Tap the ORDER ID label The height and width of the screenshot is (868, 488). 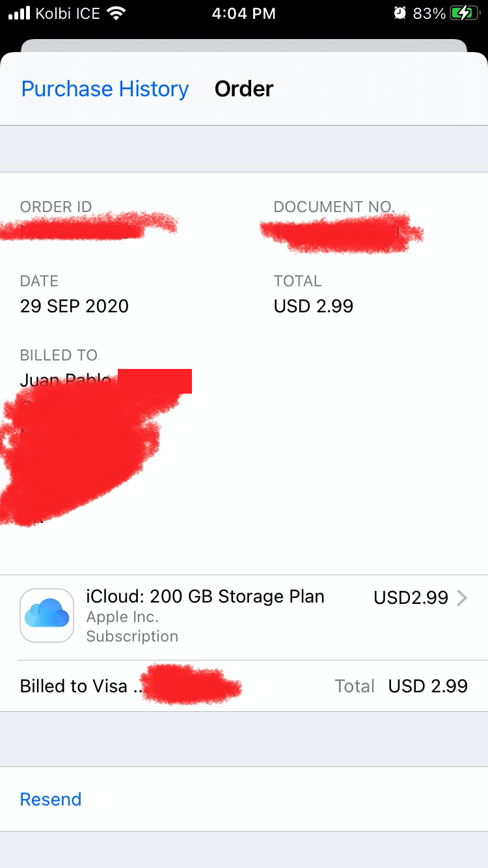pyautogui.click(x=56, y=207)
